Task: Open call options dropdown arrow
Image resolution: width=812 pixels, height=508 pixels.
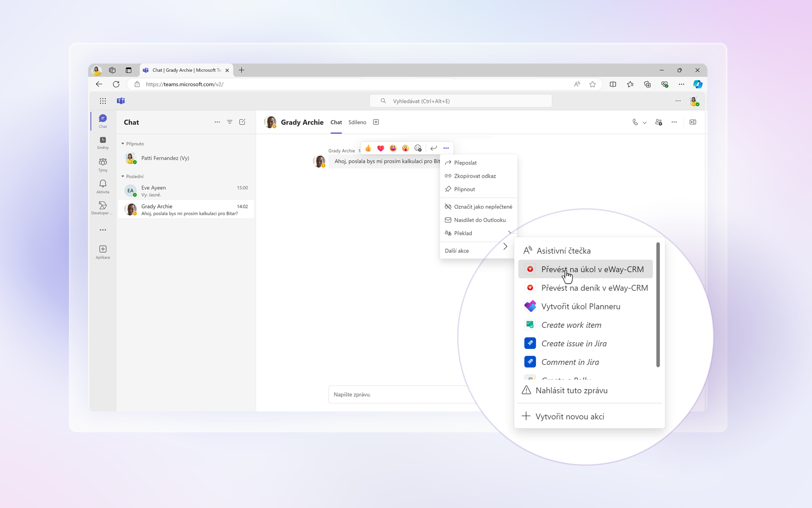Action: [645, 123]
